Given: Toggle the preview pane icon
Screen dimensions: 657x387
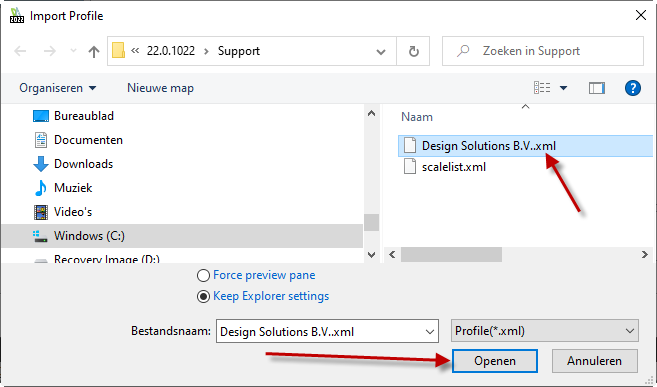Looking at the screenshot, I should coord(596,88).
